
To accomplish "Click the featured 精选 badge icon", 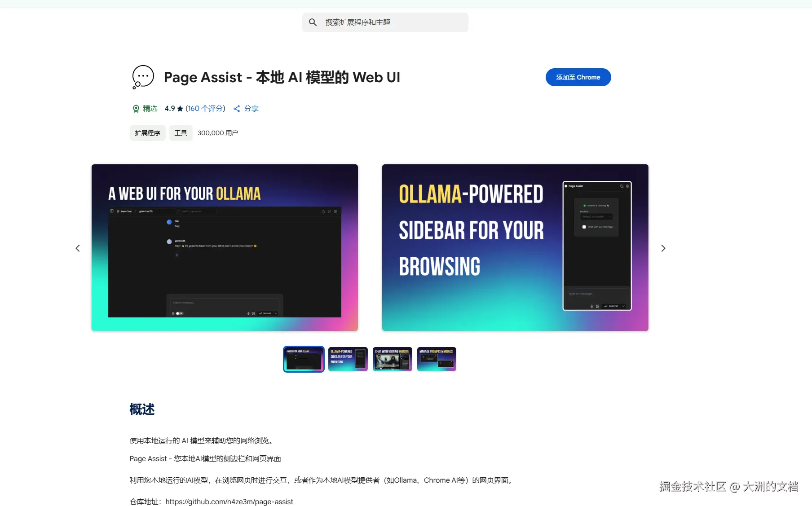I will click(136, 109).
